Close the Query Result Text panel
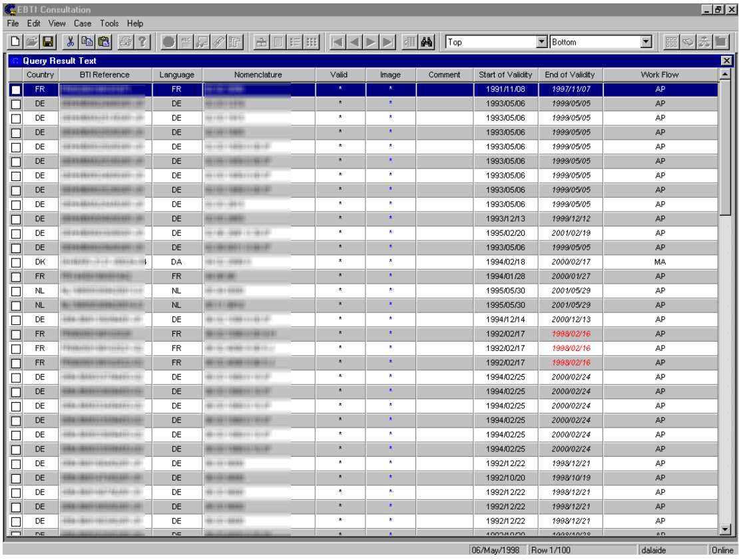This screenshot has width=739, height=560. 726,61
